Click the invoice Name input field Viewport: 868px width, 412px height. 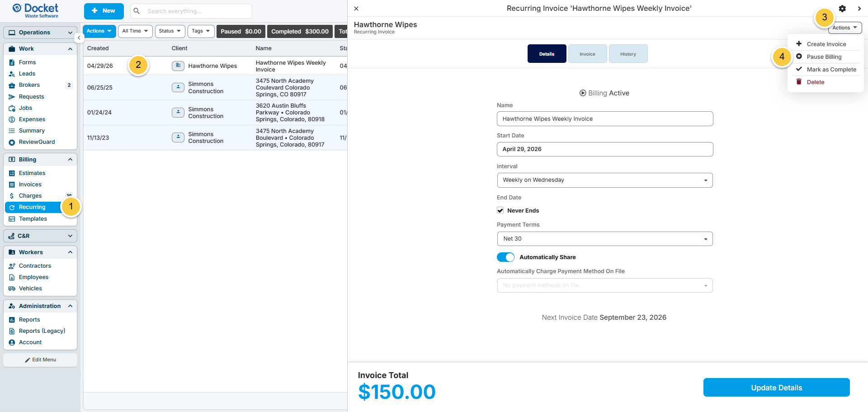click(x=604, y=119)
